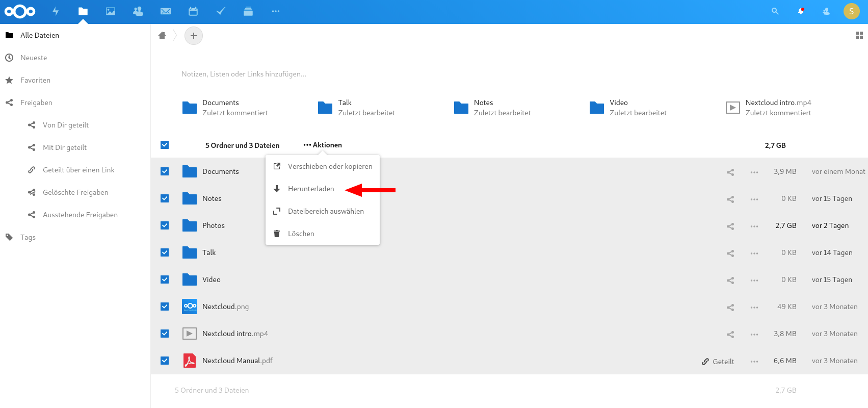Image resolution: width=868 pixels, height=408 pixels.
Task: Uncheck the Nextcloud Manual.pdf checkbox
Action: tap(165, 361)
